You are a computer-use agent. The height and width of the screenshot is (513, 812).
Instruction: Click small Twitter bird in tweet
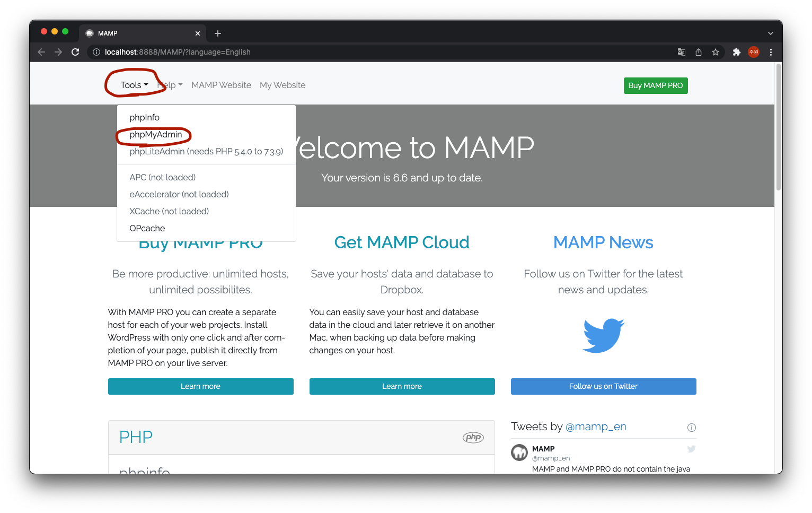click(x=691, y=449)
